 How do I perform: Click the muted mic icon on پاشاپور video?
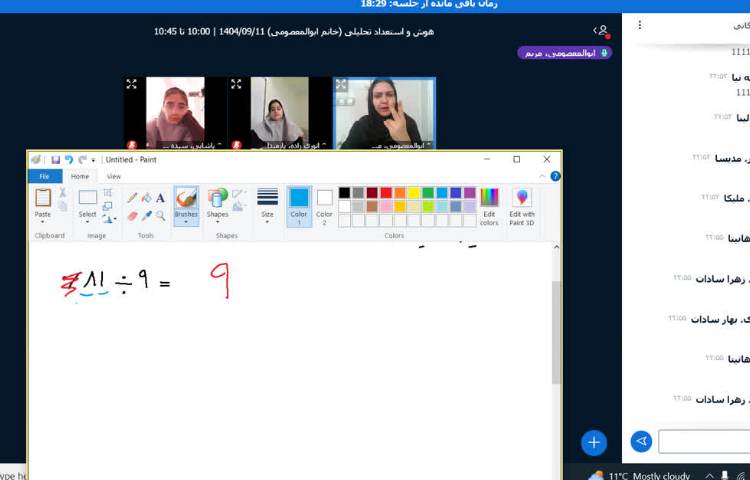coord(132,144)
